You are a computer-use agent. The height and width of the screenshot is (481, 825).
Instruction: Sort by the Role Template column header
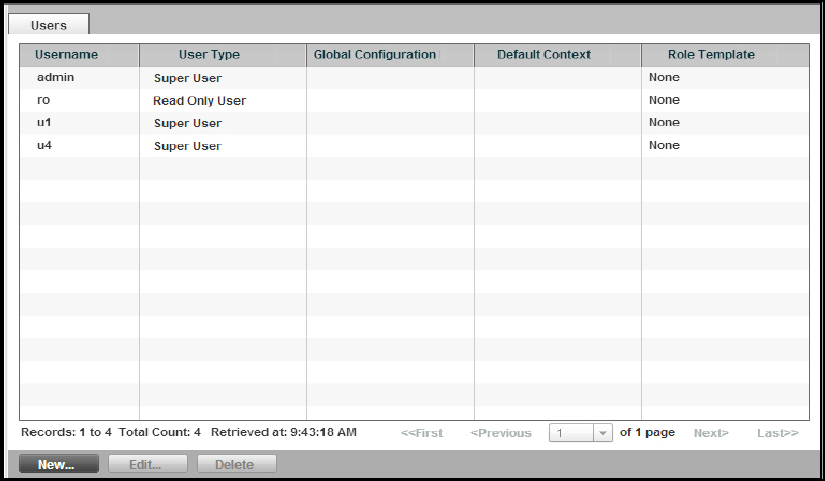[711, 55]
